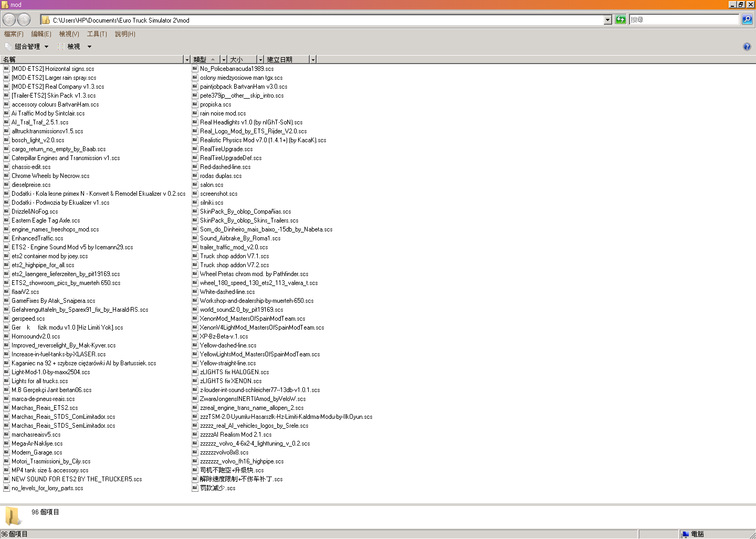Click the file icon of EnhancedTraffic.scs
This screenshot has width=756, height=539.
point(6,238)
